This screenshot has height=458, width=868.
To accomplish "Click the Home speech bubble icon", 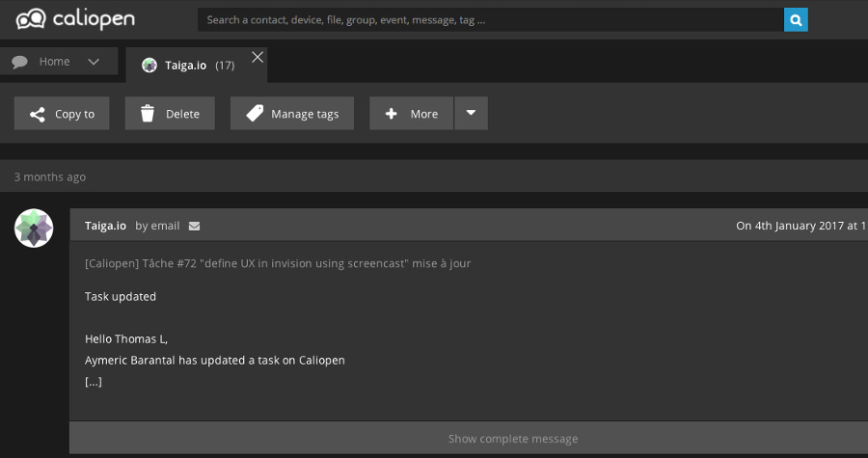I will (x=20, y=62).
